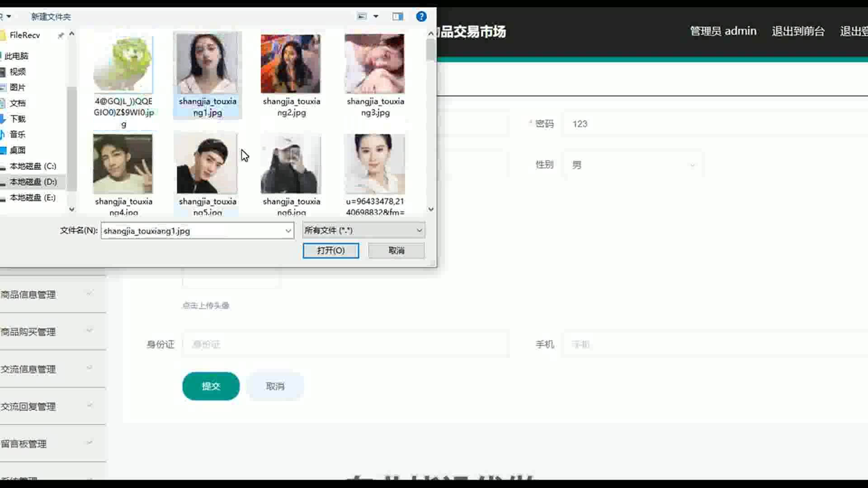Open the file type filter 所有文件 dropdown
The height and width of the screenshot is (488, 868).
pos(363,230)
